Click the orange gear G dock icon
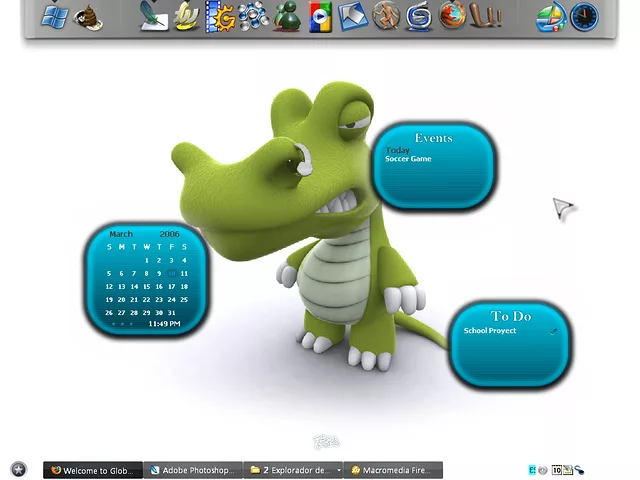The height and width of the screenshot is (480, 640). pyautogui.click(x=220, y=17)
